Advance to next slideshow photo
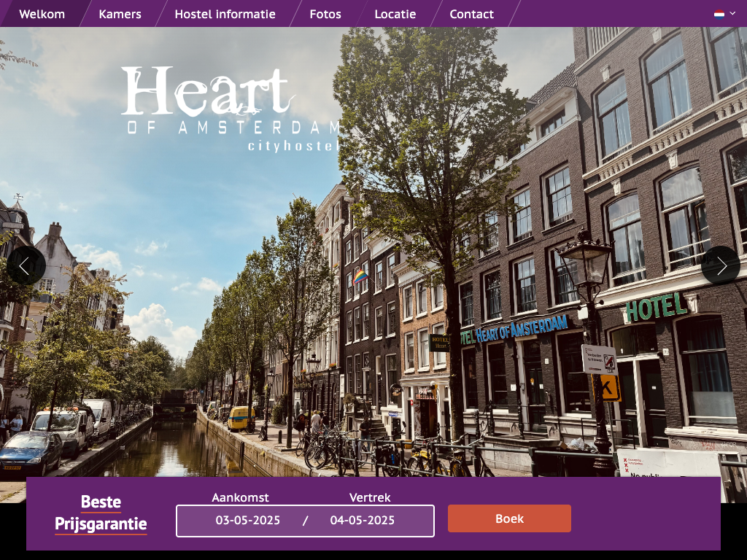This screenshot has height=560, width=747. (x=721, y=265)
